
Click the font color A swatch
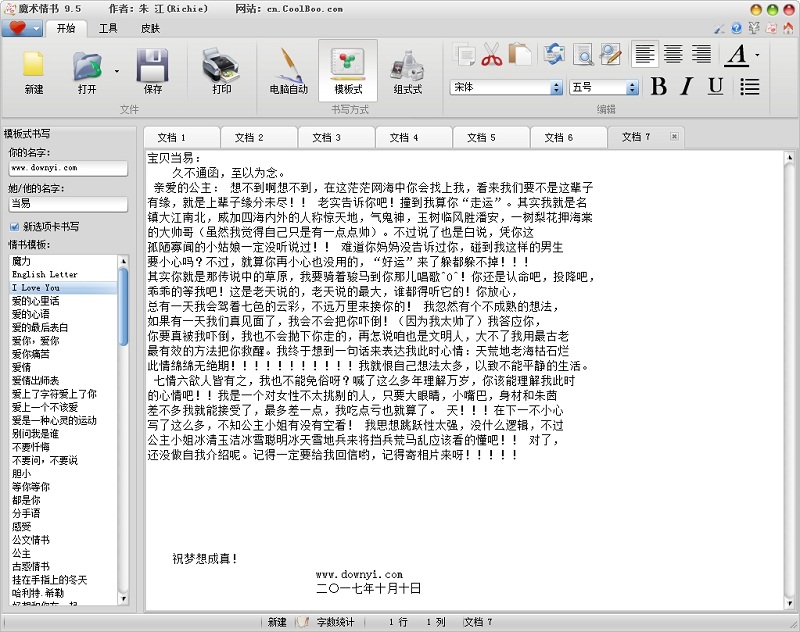click(x=736, y=55)
